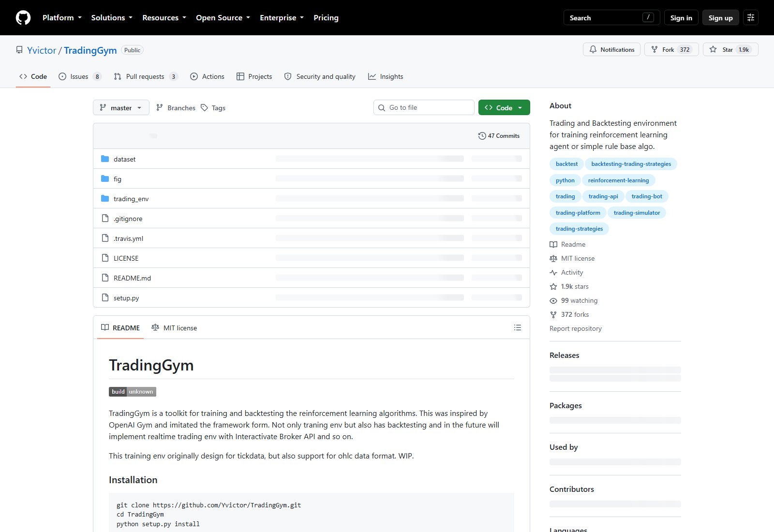Click the build unknown badge
The image size is (774, 532).
coord(133,392)
